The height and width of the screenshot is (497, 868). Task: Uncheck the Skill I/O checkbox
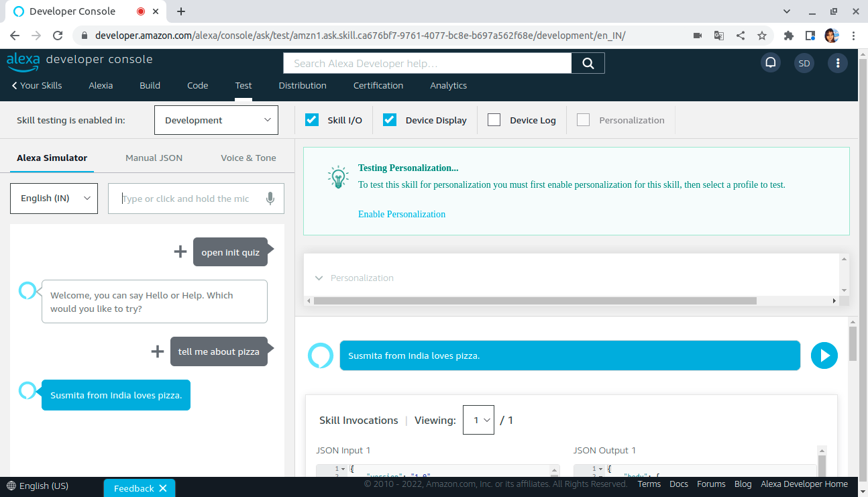pos(312,120)
